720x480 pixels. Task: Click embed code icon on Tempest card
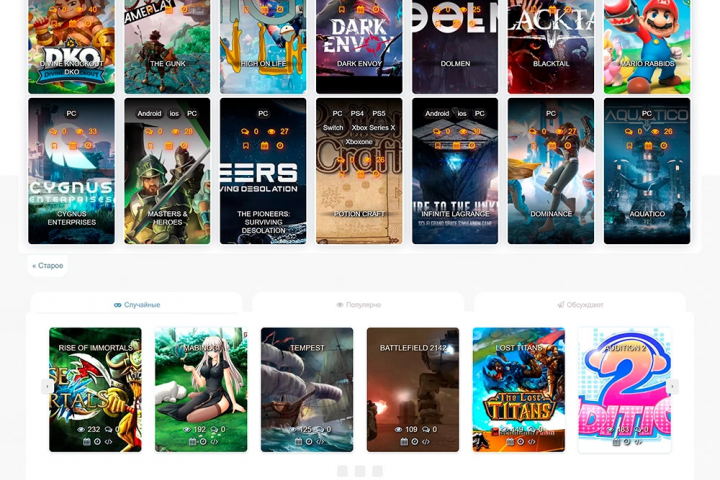click(320, 442)
